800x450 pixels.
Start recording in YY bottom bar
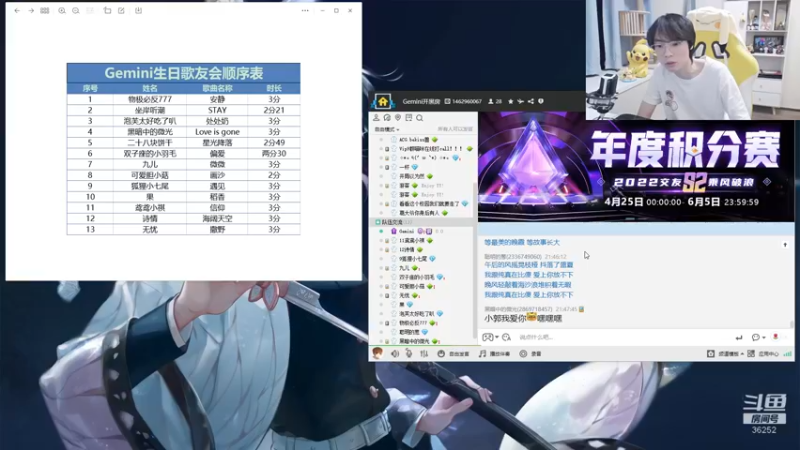point(530,354)
